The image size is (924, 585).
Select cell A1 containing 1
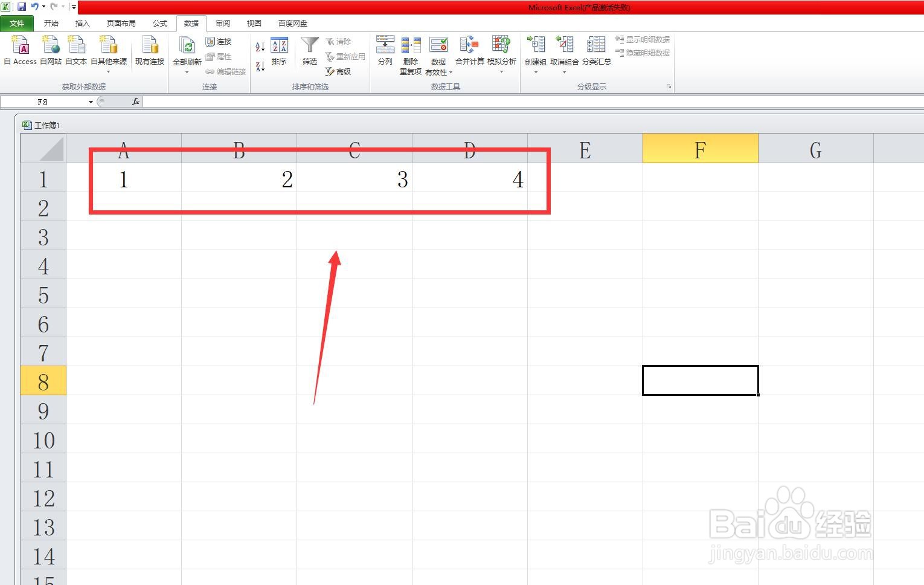coord(124,178)
